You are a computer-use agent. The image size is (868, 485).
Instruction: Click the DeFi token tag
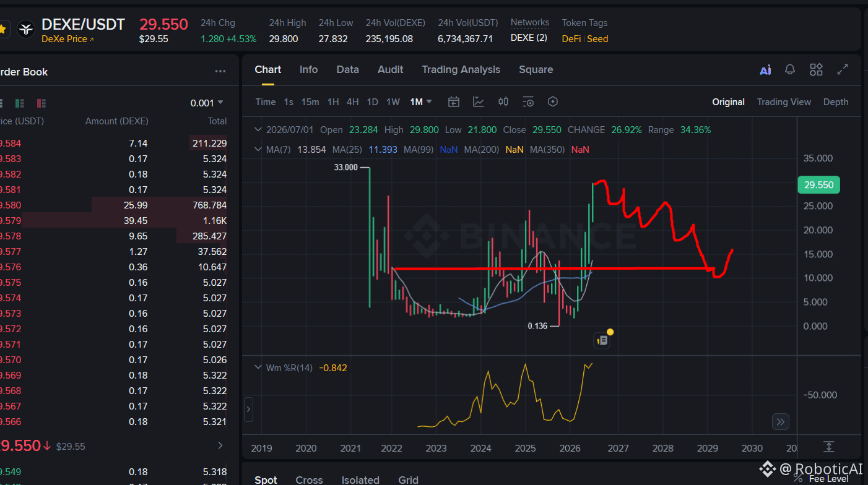[x=571, y=39]
